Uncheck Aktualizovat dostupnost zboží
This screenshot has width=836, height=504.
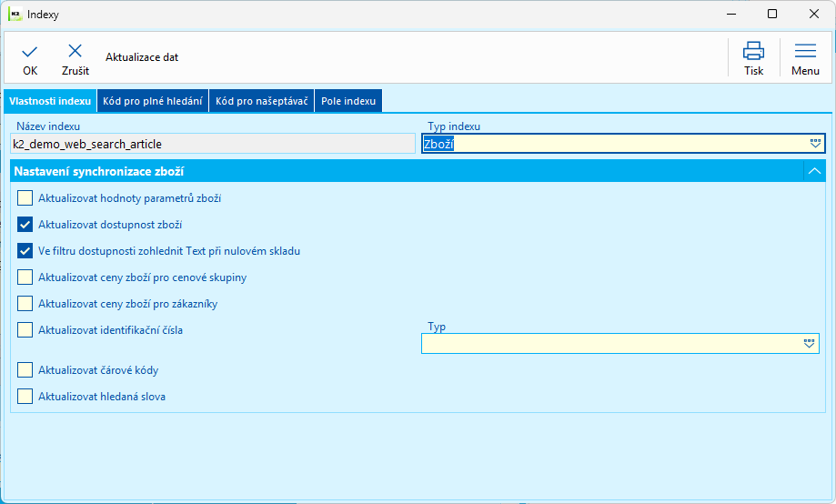point(25,225)
